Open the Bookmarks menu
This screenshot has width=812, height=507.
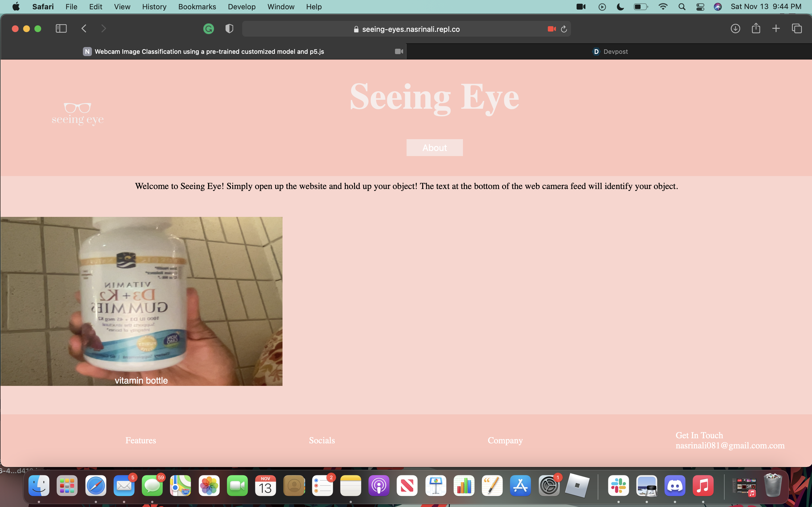click(197, 7)
